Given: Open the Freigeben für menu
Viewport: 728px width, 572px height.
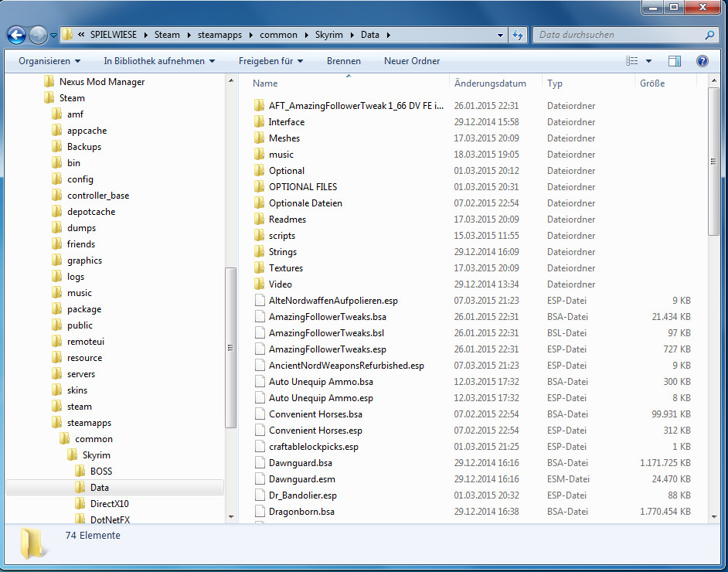Looking at the screenshot, I should click(270, 61).
